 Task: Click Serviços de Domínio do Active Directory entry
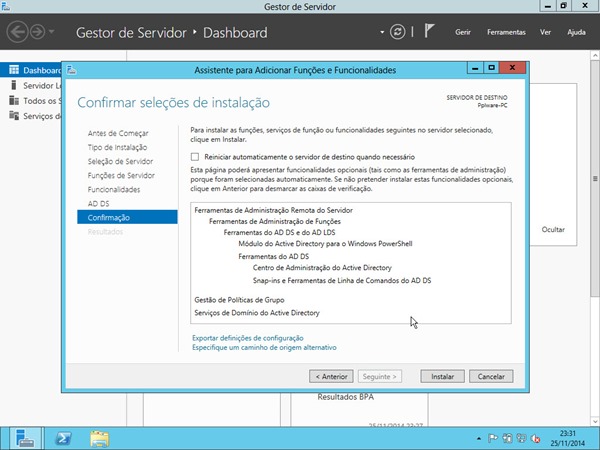click(x=257, y=313)
